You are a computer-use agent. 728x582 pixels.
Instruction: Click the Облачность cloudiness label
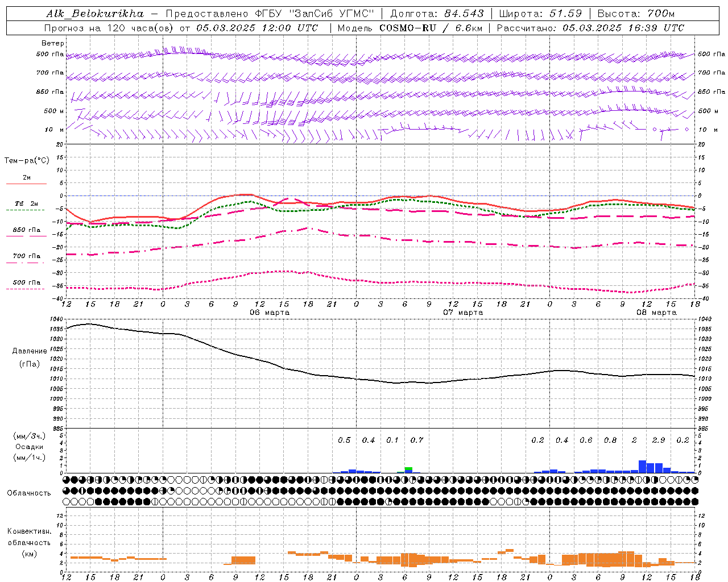pos(29,493)
